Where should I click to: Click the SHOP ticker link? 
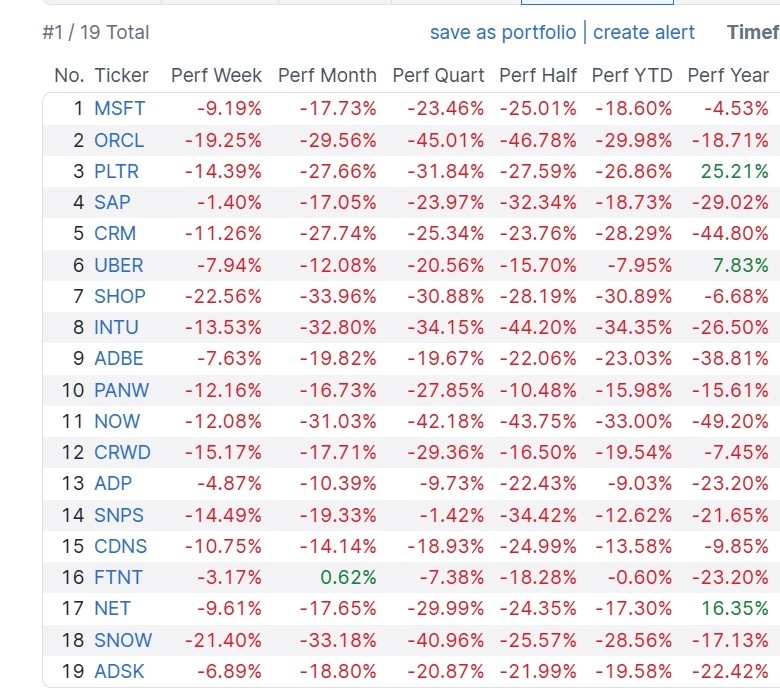(x=120, y=296)
